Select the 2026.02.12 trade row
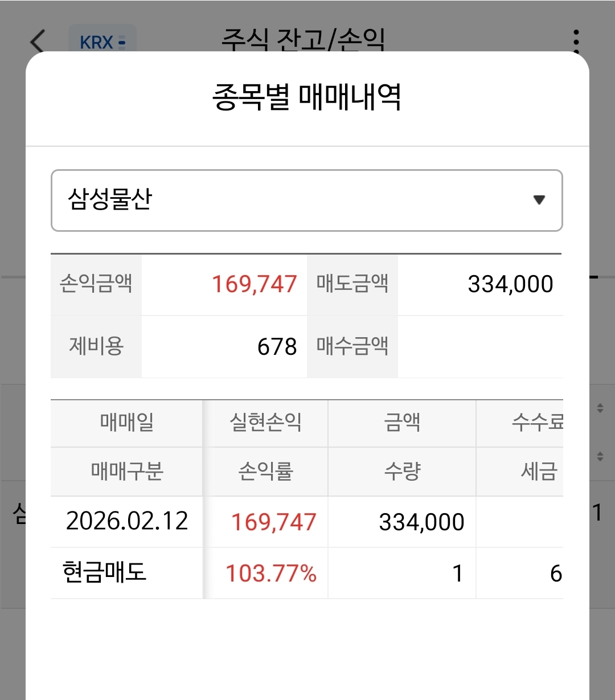The width and height of the screenshot is (615, 700). click(126, 521)
